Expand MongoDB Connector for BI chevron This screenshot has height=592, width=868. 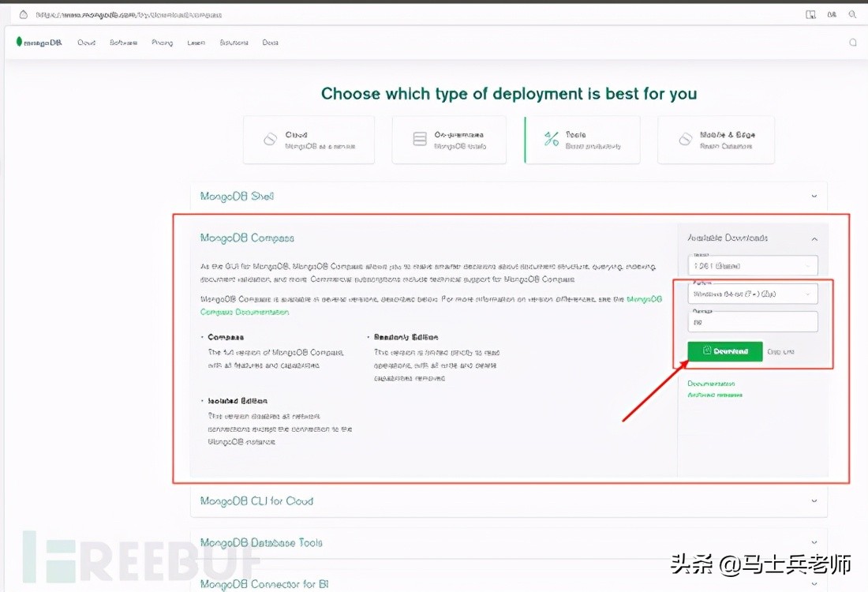click(x=814, y=583)
